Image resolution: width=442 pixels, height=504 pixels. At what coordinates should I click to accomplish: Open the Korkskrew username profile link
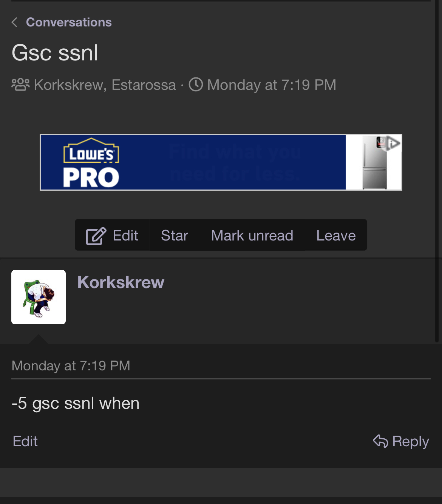pos(121,282)
